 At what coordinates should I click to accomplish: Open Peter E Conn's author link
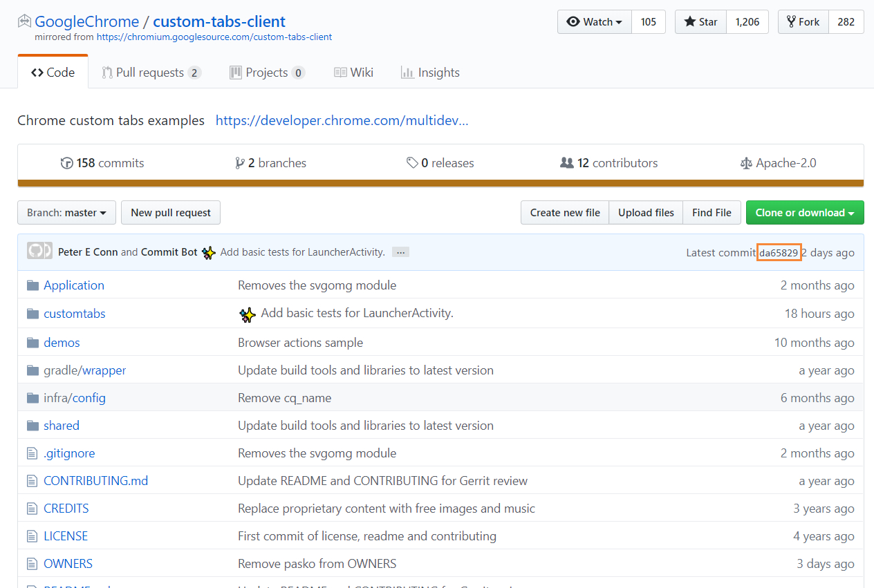(x=88, y=252)
